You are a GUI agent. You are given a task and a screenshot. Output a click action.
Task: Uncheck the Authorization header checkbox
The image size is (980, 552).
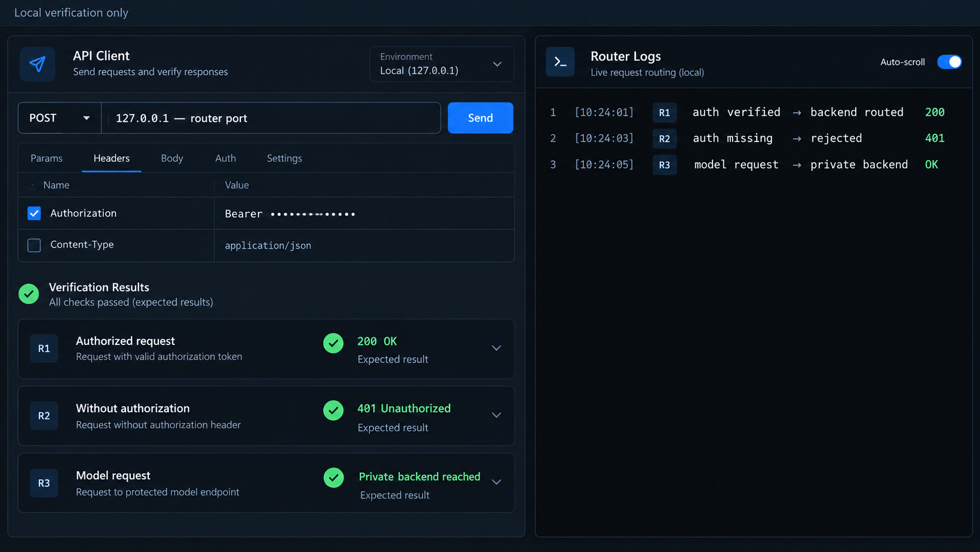pyautogui.click(x=34, y=214)
